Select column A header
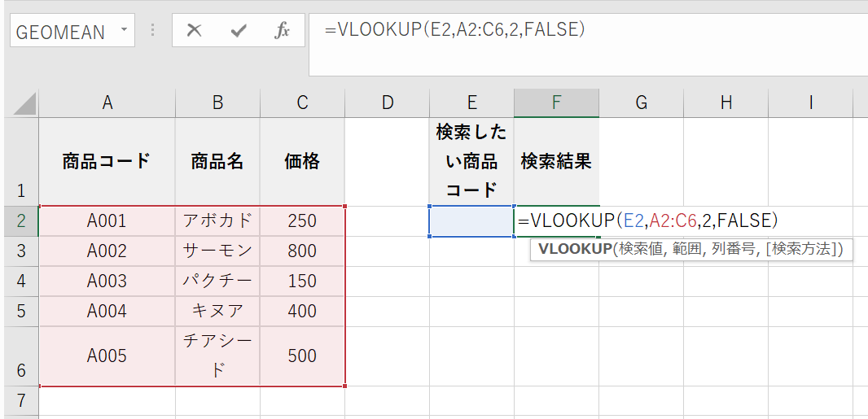Image resolution: width=868 pixels, height=419 pixels. pyautogui.click(x=107, y=103)
